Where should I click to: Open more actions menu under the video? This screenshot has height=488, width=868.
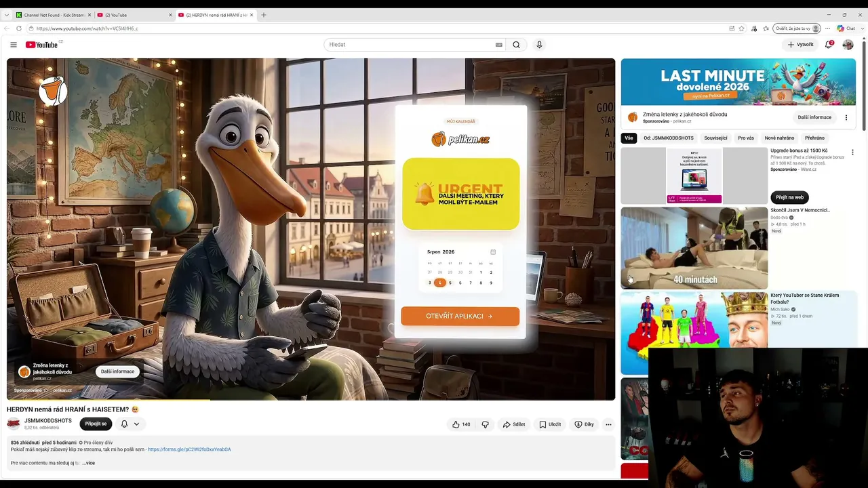tap(608, 424)
